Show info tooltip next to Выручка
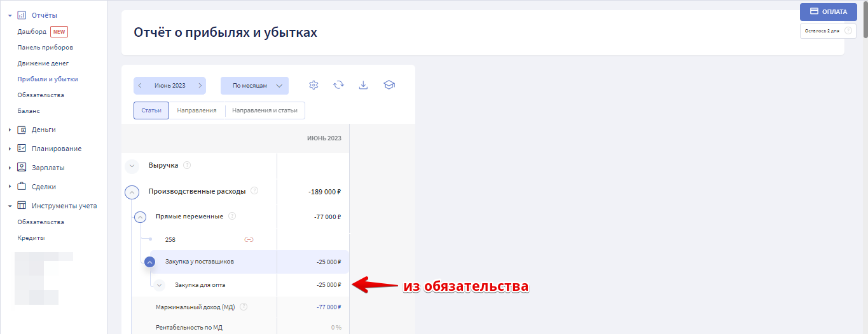868x334 pixels. click(187, 165)
